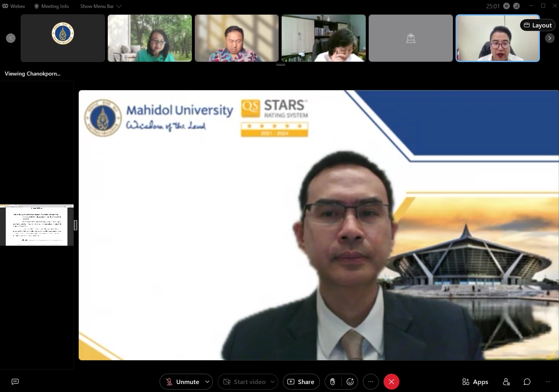Viewport: 559px width, 392px height.
Task: Open the closed captions icon
Action: tap(15, 382)
